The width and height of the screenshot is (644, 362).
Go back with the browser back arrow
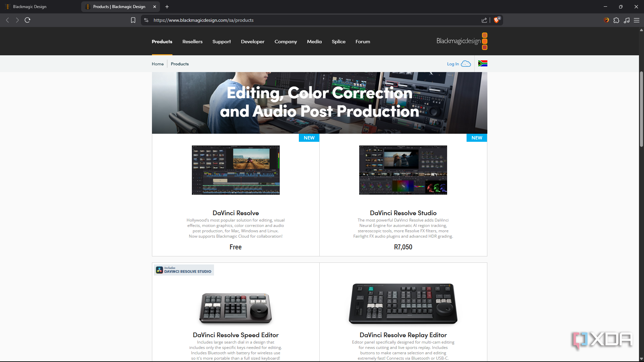click(7, 20)
